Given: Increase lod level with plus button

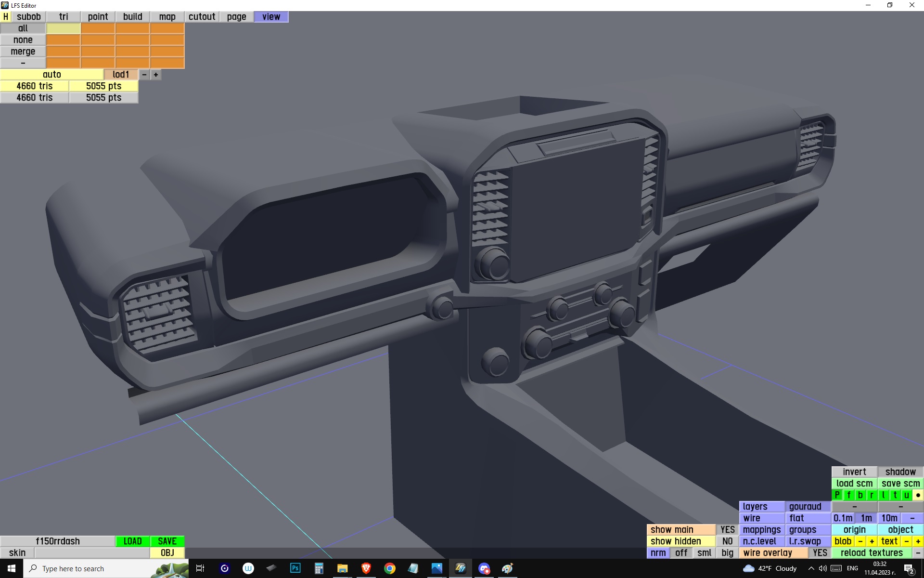Looking at the screenshot, I should tap(156, 75).
